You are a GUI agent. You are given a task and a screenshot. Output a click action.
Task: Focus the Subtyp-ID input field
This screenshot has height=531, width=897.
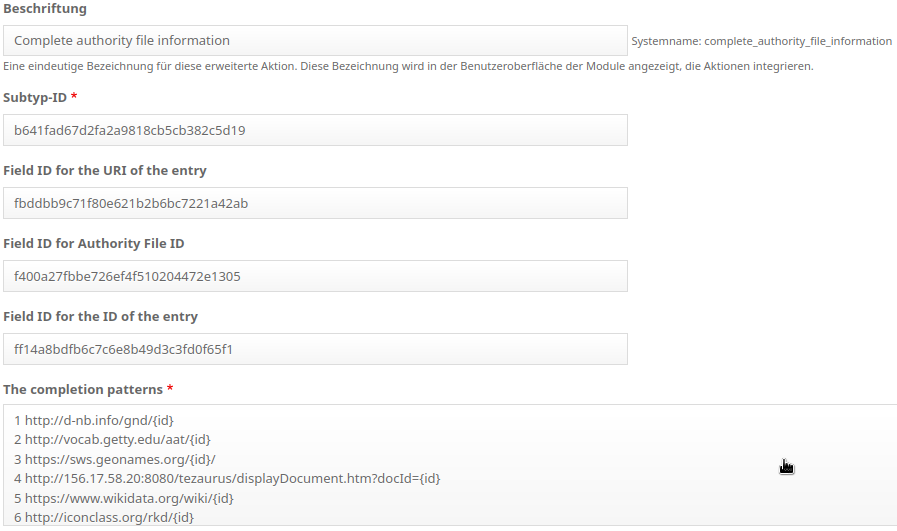[x=315, y=130]
